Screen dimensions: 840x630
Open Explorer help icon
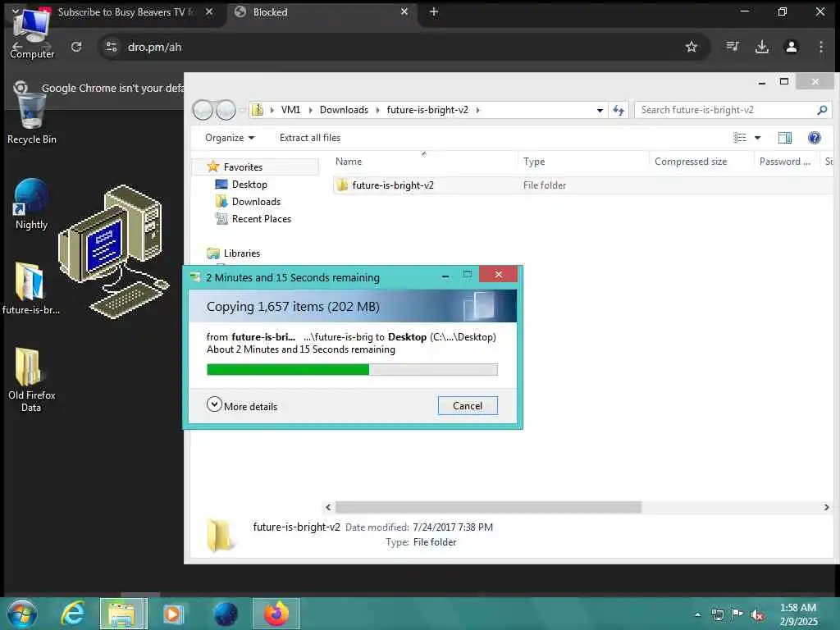814,138
